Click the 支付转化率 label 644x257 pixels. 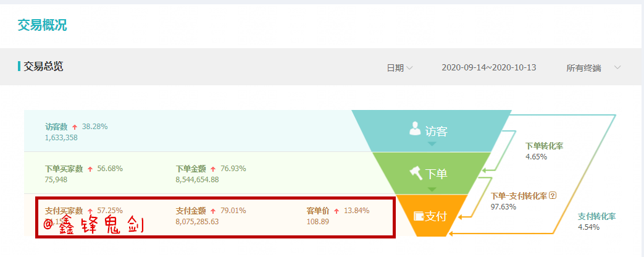[x=597, y=216]
